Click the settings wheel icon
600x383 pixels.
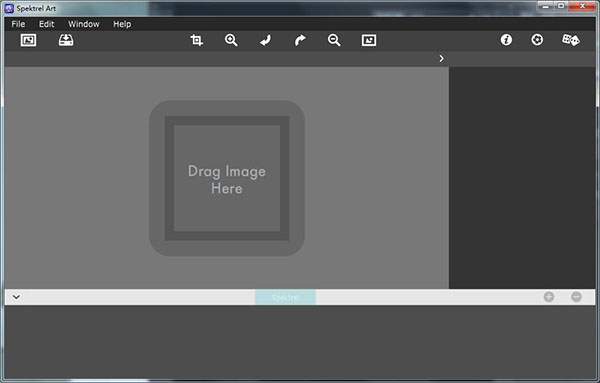point(537,40)
